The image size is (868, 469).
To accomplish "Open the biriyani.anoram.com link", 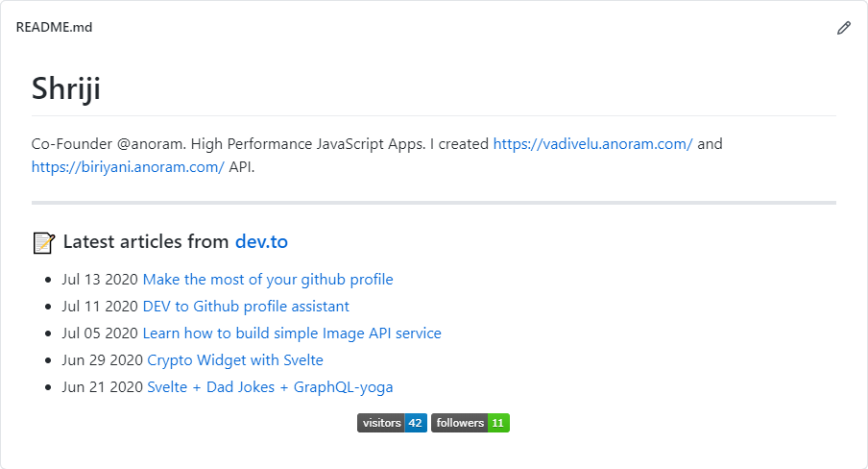I will [x=128, y=167].
